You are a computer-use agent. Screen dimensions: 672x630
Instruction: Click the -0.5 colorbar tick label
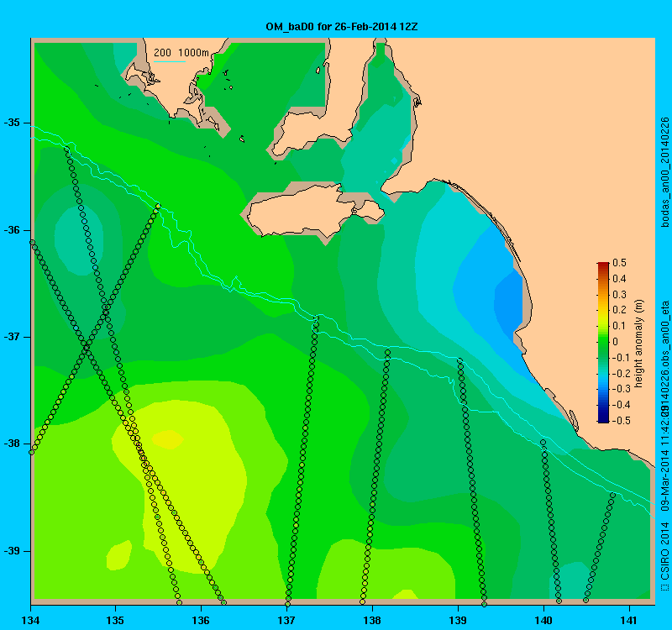pyautogui.click(x=621, y=421)
